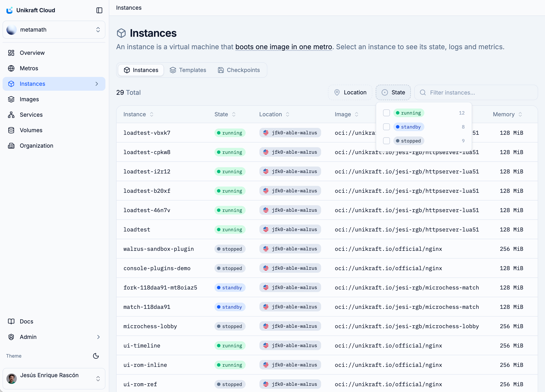
Task: Open the fork-118daa91-mt8oiaz5 instance
Action: [160, 288]
